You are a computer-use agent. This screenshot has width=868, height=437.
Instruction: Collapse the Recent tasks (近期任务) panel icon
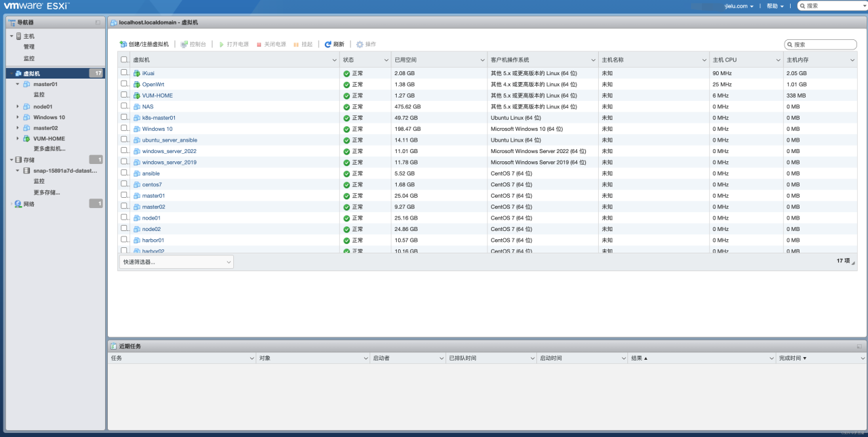point(859,346)
